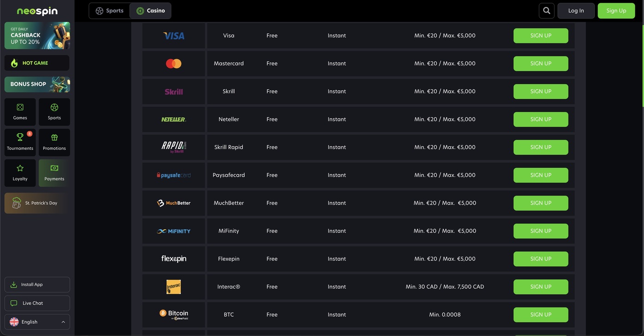Click Sign Up in the top header
This screenshot has width=644, height=336.
[616, 11]
